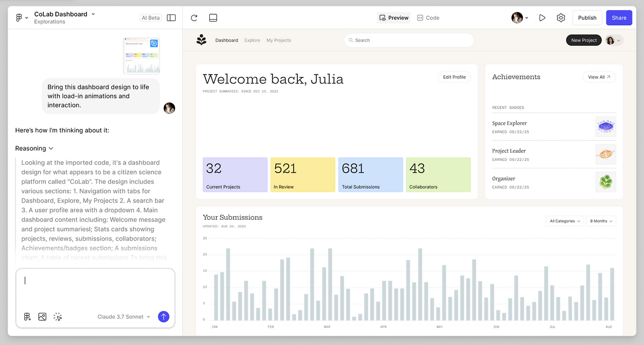
Task: Send prompt with blue arrow button
Action: point(164,317)
